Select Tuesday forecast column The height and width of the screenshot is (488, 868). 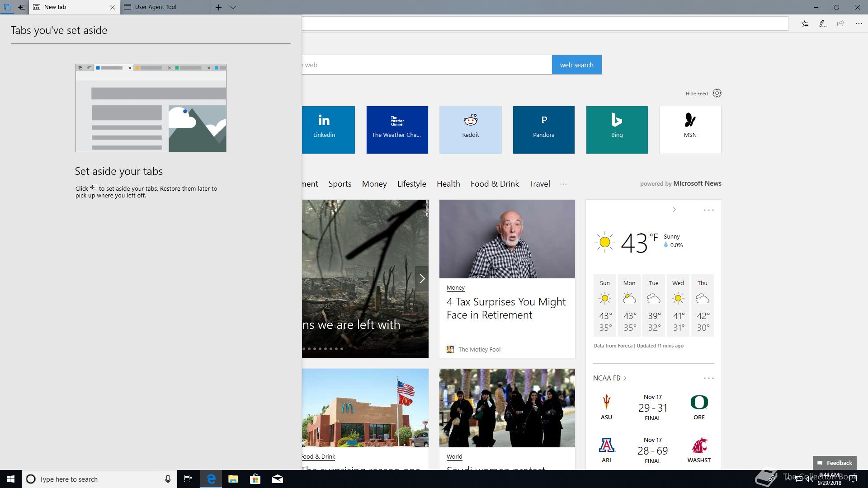(654, 305)
